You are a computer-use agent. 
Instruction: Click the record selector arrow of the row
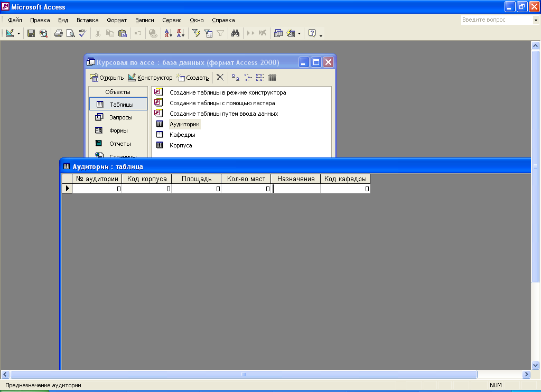tap(67, 189)
